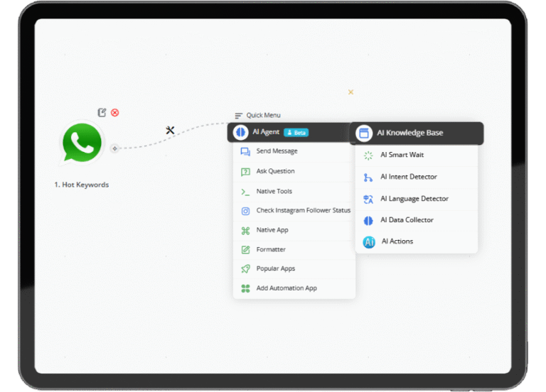Choose AI Intent Detector option

[408, 177]
